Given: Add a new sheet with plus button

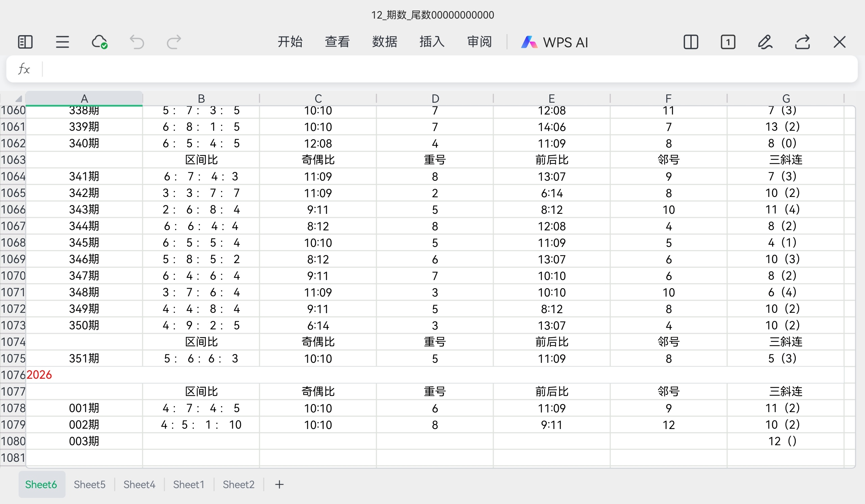Looking at the screenshot, I should [x=279, y=484].
